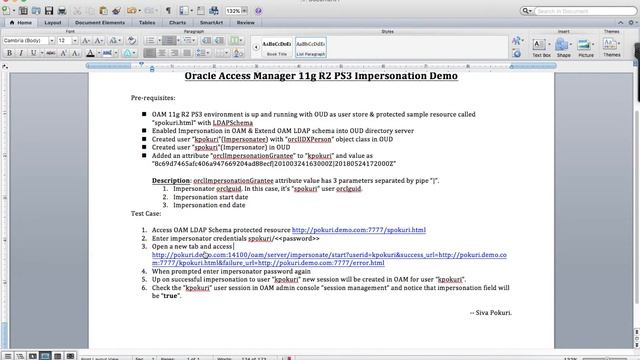The height and width of the screenshot is (360, 640).
Task: Click the Picture insert button
Action: pos(586,47)
